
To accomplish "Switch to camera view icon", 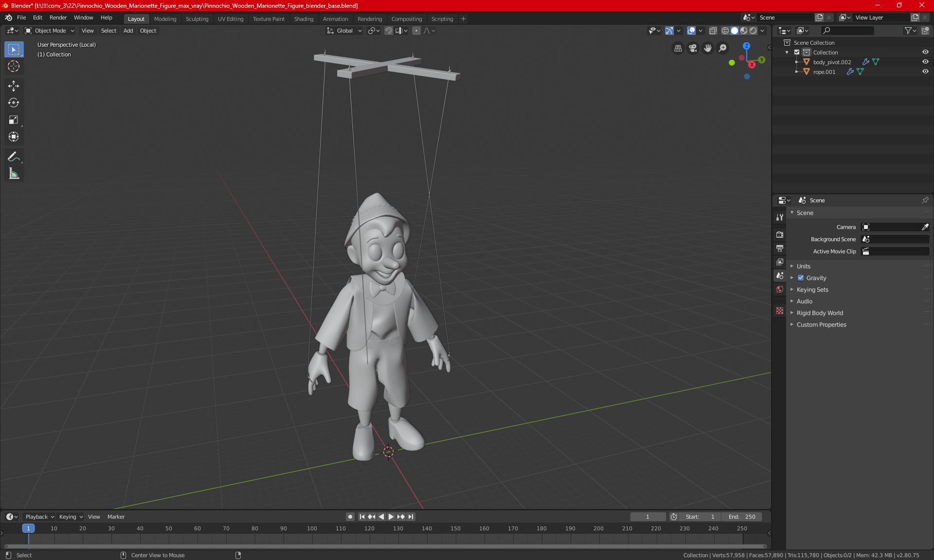I will click(x=693, y=48).
